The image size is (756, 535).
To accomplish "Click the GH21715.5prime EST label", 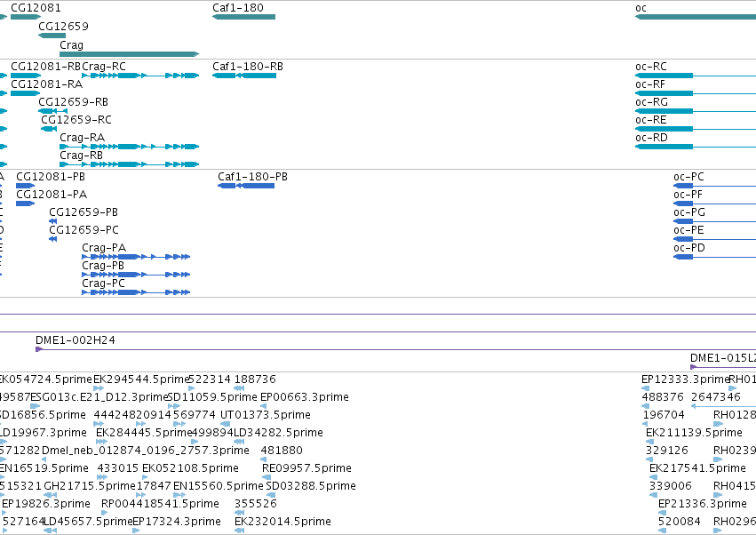I will point(90,486).
